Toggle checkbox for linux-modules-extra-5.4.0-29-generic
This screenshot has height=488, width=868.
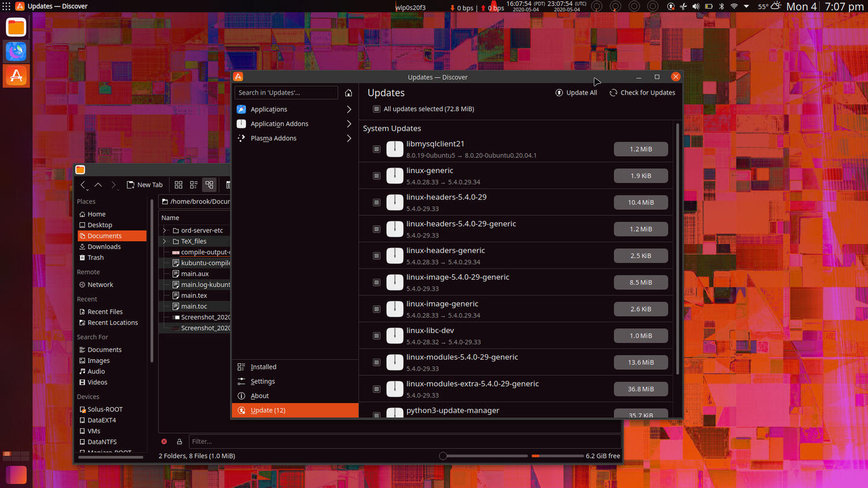pyautogui.click(x=377, y=389)
